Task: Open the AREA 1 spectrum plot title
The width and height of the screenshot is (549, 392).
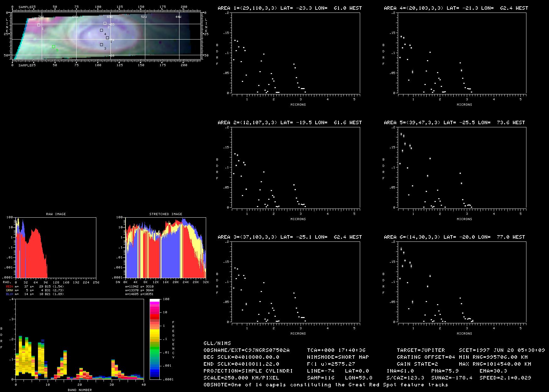Action: tap(290, 8)
